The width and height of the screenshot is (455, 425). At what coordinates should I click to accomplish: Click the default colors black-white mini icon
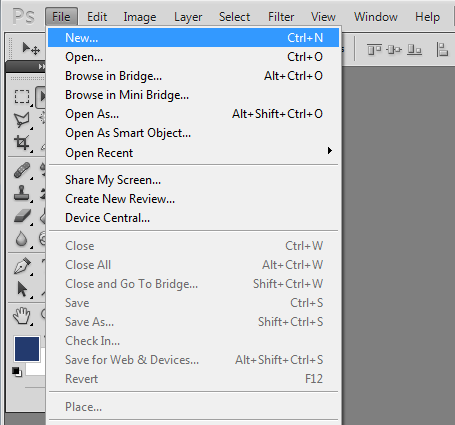17,372
